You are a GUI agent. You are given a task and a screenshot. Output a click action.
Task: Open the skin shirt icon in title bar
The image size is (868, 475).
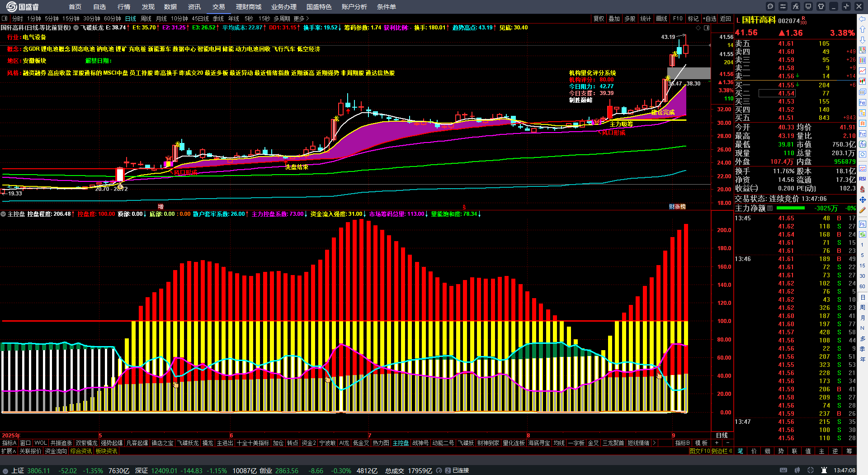pos(821,6)
